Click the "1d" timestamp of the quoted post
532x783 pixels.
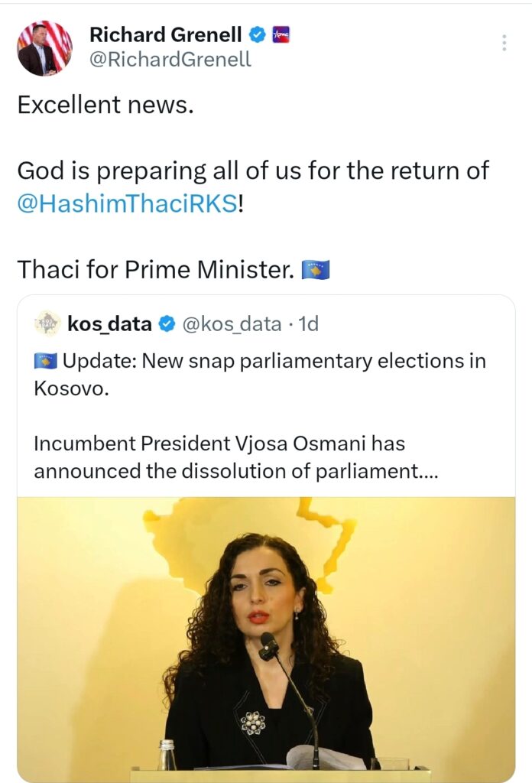[x=308, y=324]
